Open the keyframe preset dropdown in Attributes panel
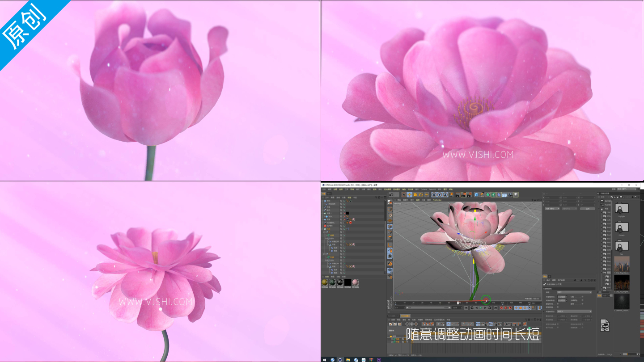 574,311
